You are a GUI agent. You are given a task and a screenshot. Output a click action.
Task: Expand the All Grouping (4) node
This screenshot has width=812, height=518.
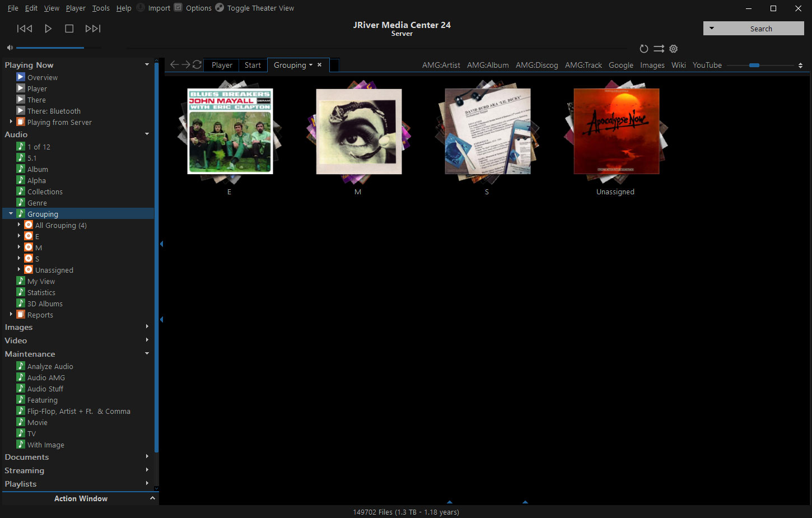(x=19, y=225)
